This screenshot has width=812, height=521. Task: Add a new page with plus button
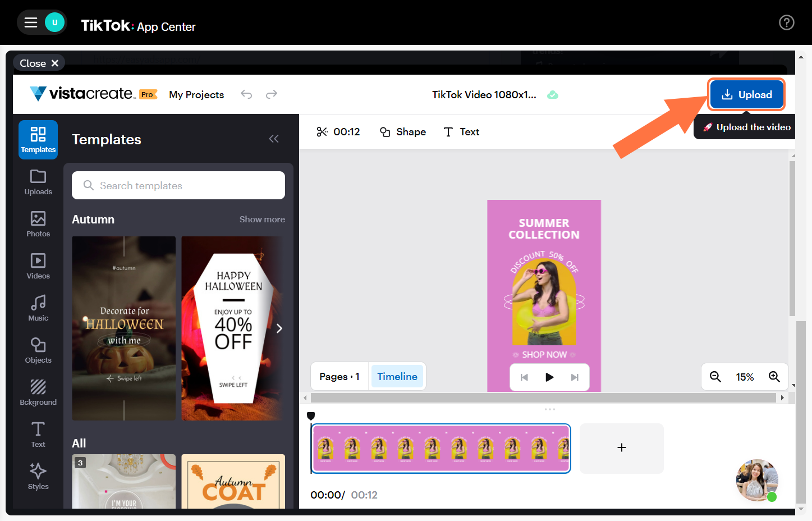(x=622, y=448)
